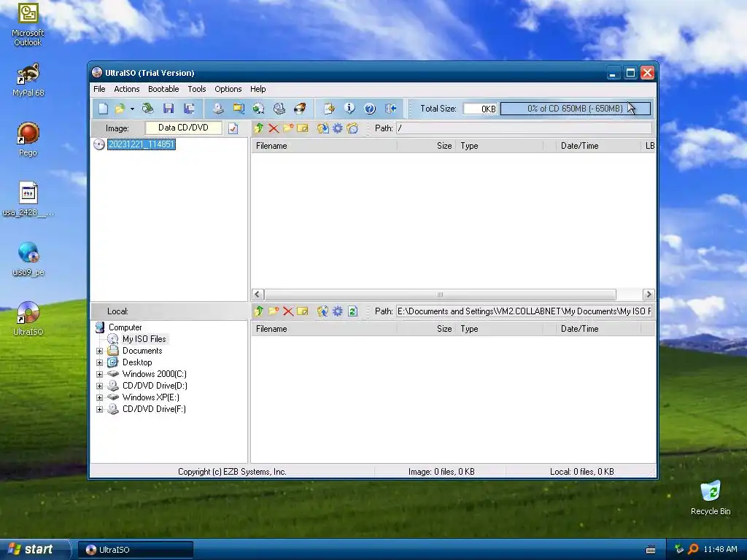Click blue gear icon in Local pane toolbar

(337, 311)
